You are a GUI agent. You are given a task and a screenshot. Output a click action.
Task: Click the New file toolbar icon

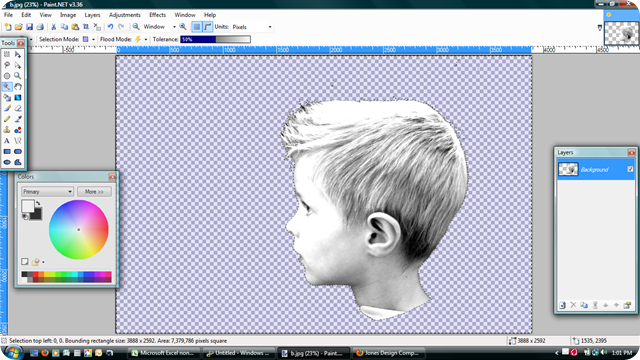tap(8, 27)
